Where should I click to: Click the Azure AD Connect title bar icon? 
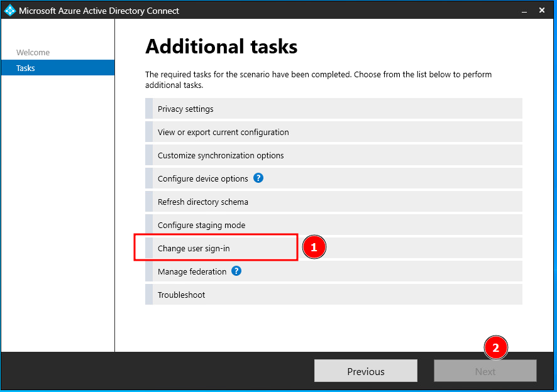(10, 11)
